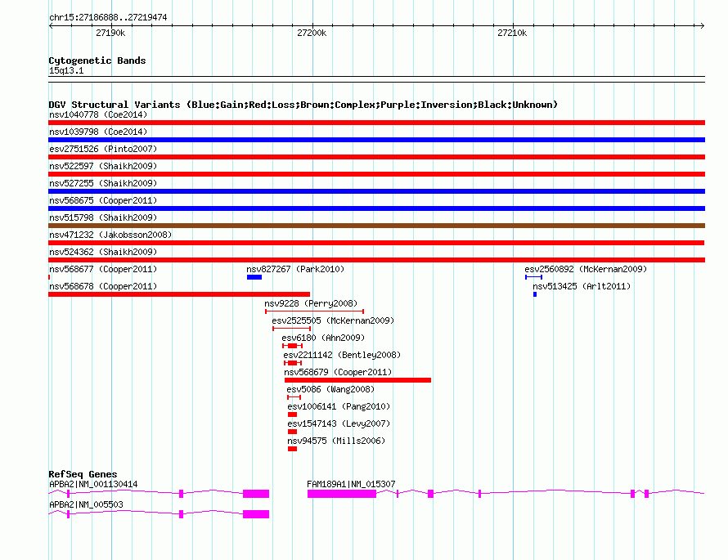This screenshot has height=560, width=728.
Task: Select the nsv1040778 (Coe2014) label
Action: tap(98, 114)
